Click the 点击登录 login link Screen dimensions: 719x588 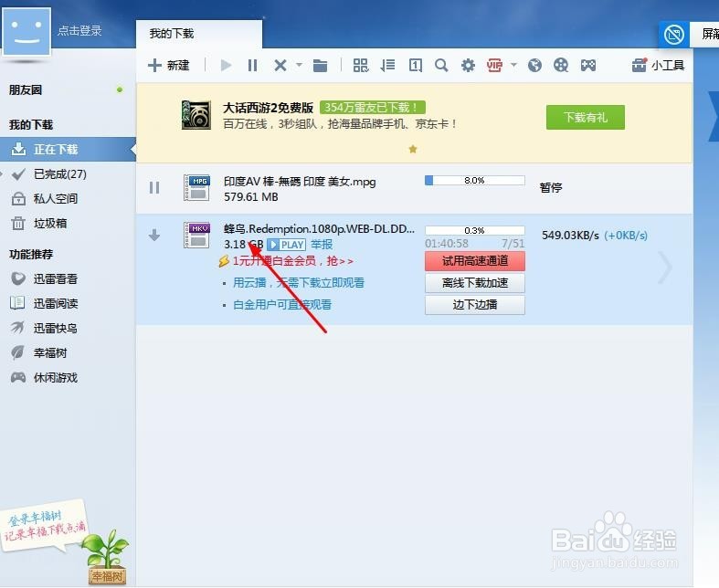pyautogui.click(x=79, y=31)
